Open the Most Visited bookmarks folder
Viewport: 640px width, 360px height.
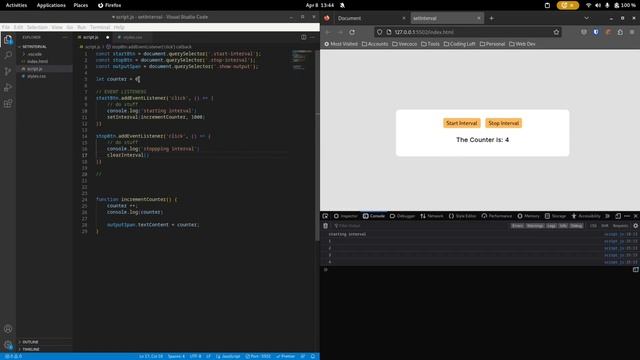(x=341, y=44)
